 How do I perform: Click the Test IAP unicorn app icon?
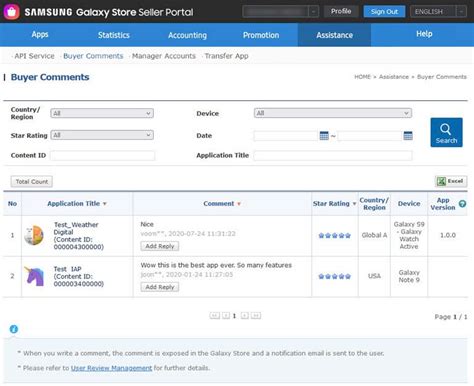click(34, 276)
